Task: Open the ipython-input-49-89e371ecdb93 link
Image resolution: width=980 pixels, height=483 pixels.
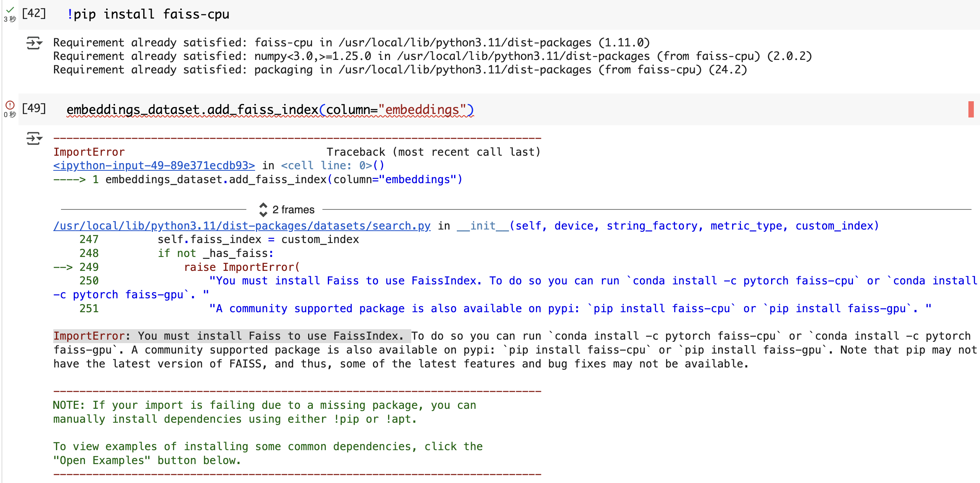Action: (154, 166)
